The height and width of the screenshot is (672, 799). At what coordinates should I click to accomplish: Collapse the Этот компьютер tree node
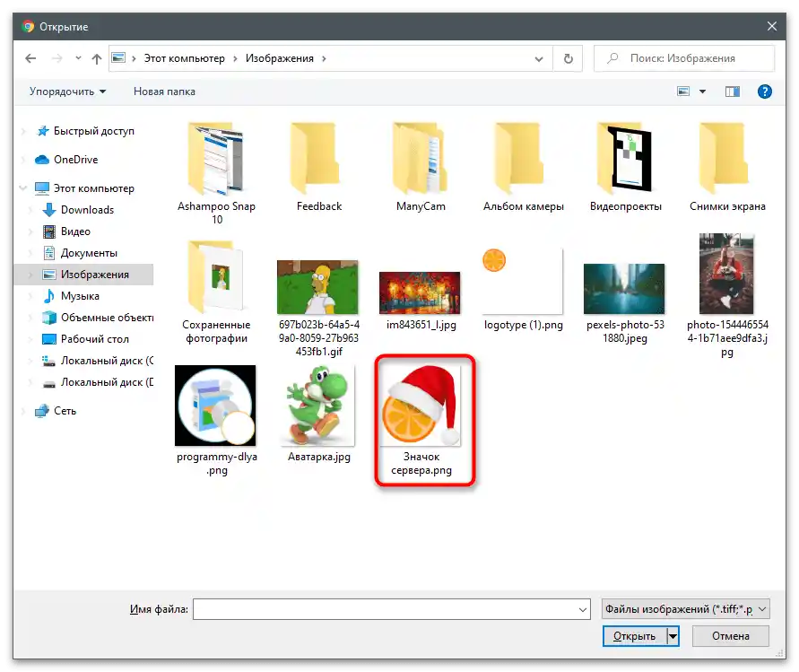pos(23,188)
